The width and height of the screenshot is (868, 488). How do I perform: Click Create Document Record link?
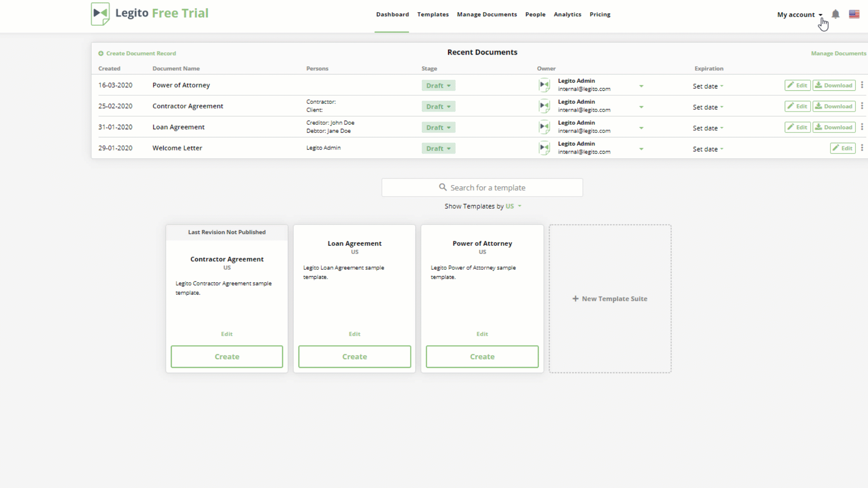[x=141, y=53]
